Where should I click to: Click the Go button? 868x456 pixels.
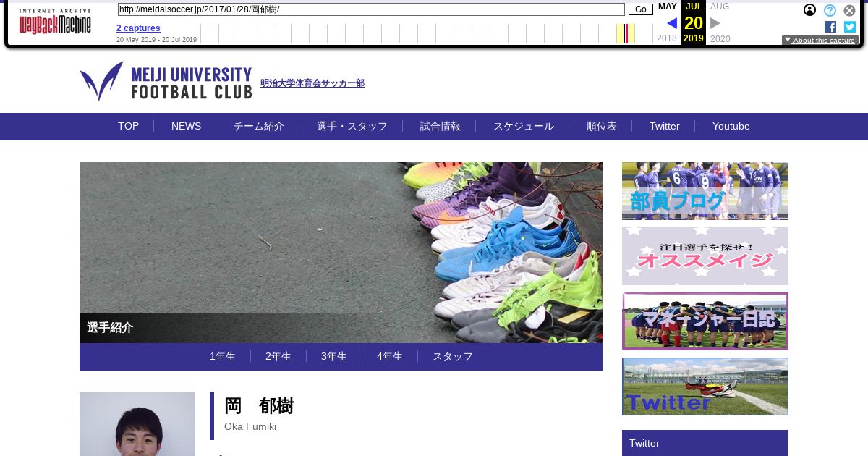[x=640, y=9]
